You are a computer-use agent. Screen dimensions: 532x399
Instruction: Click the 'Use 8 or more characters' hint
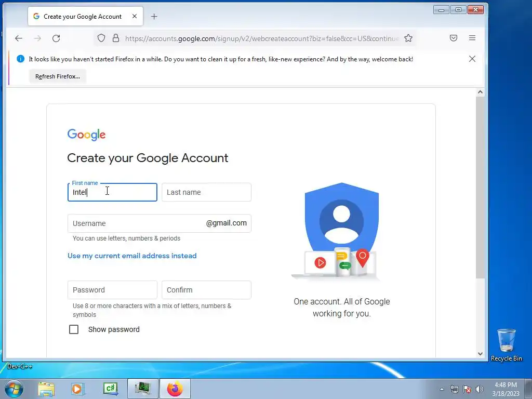(152, 310)
